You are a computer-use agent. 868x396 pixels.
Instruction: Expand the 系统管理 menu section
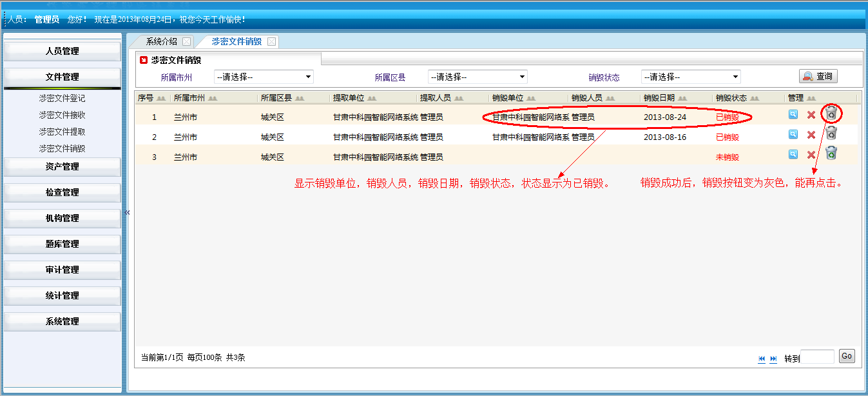click(x=63, y=321)
